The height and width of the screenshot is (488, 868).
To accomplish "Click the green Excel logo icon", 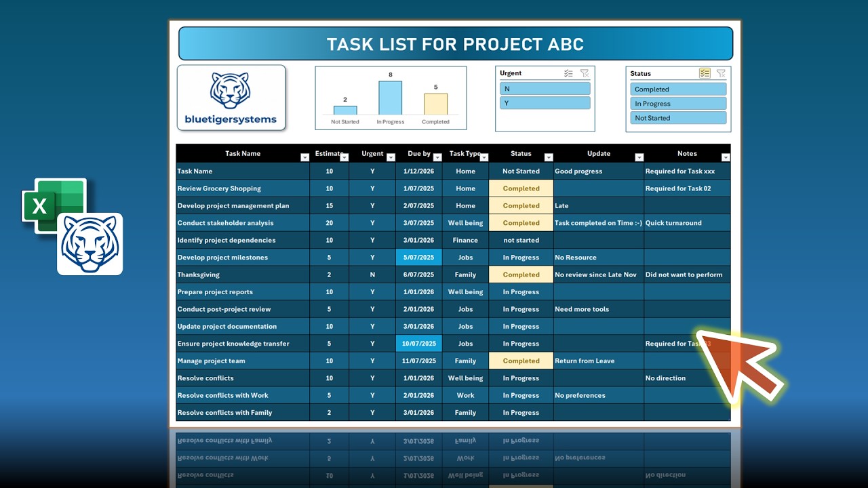I will 54,206.
